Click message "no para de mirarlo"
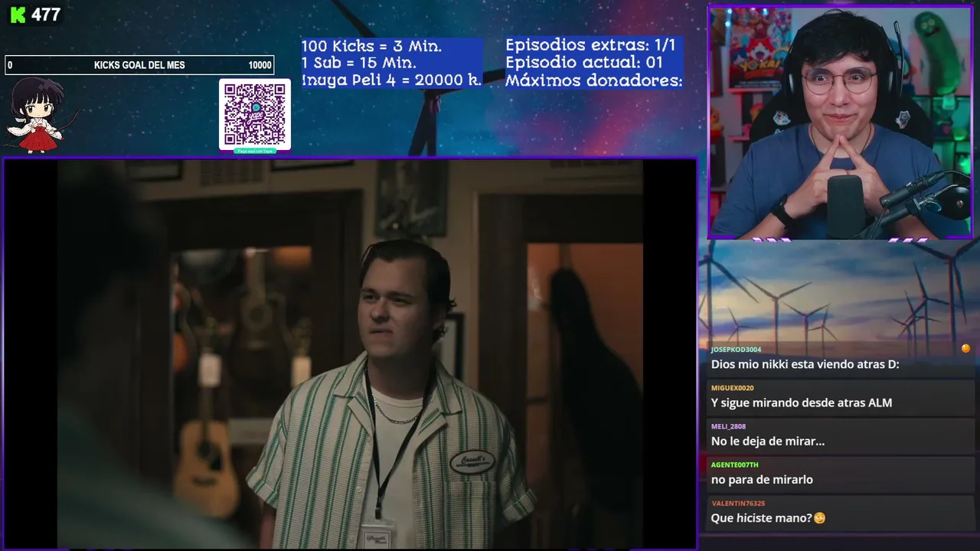Image resolution: width=980 pixels, height=551 pixels. coord(762,479)
